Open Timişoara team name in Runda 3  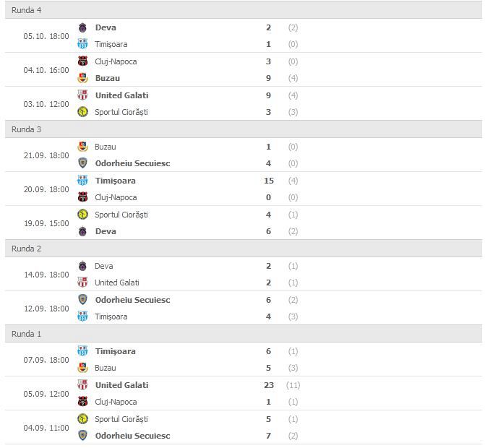[x=115, y=181]
